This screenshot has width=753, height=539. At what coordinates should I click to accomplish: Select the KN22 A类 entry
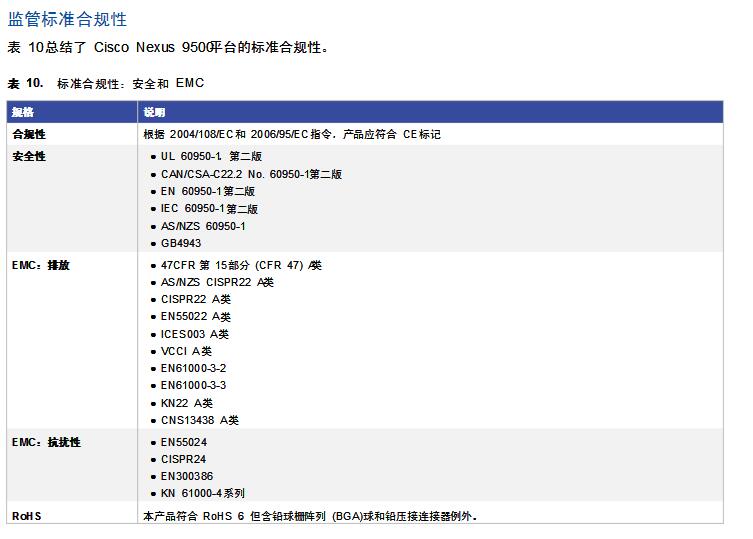(187, 404)
